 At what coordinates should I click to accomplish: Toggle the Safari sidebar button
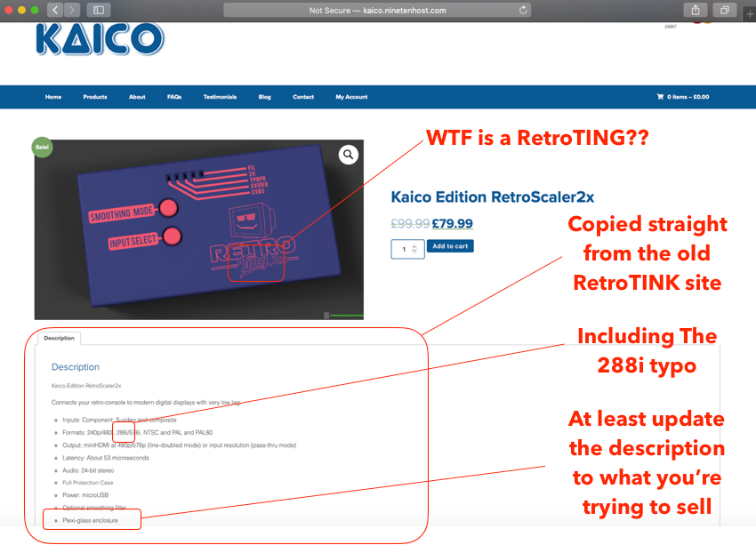tap(99, 10)
